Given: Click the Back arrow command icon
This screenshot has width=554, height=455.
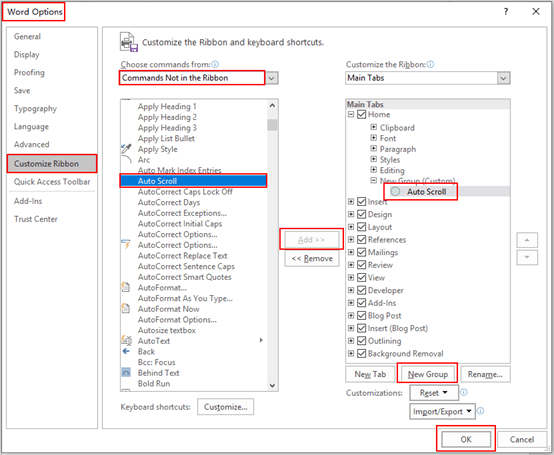Looking at the screenshot, I should pos(126,351).
